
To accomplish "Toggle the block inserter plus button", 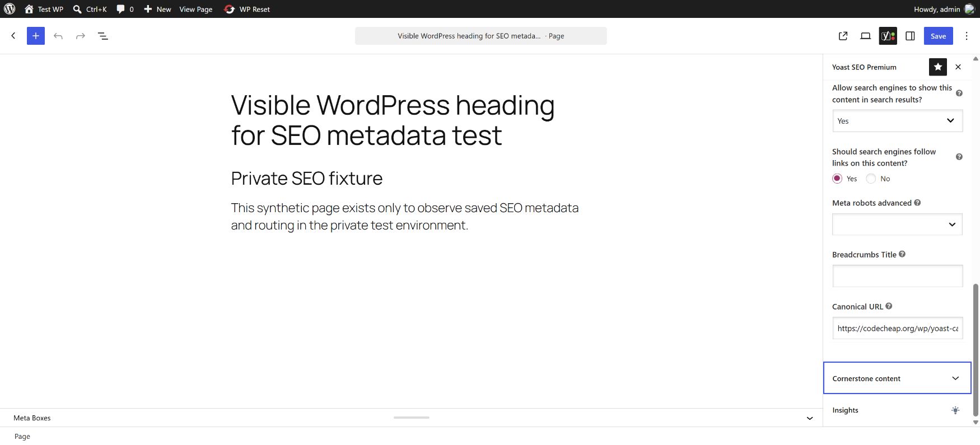I will point(36,36).
